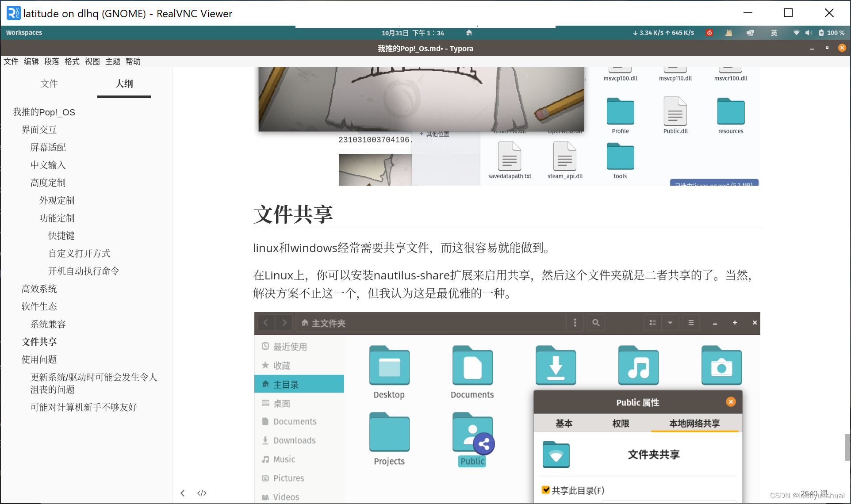Image resolution: width=851 pixels, height=504 pixels.
Task: Open the 编辑 menu
Action: click(31, 61)
